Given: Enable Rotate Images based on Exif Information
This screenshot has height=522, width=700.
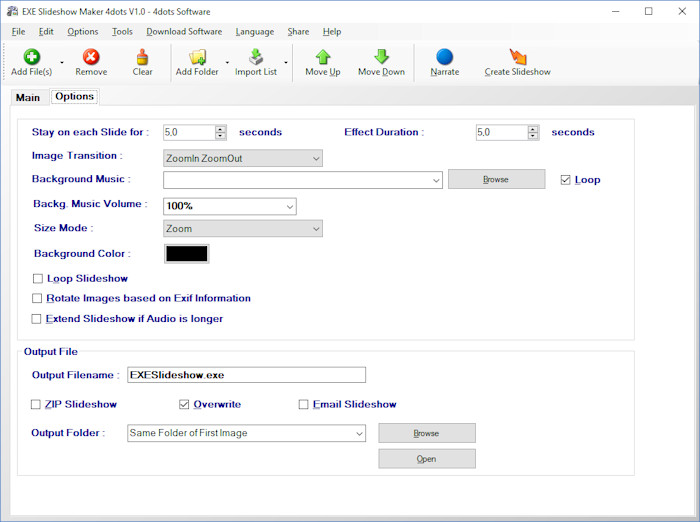Looking at the screenshot, I should (x=37, y=298).
